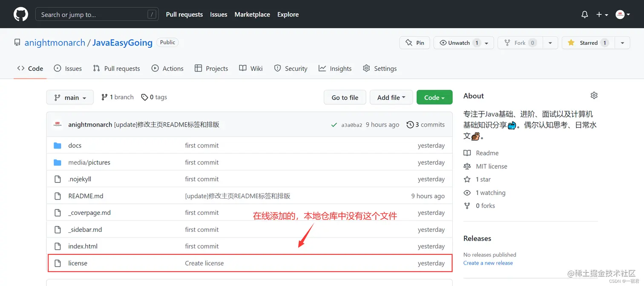This screenshot has width=644, height=286.
Task: Click the star icon next to 1 star
Action: 467,179
